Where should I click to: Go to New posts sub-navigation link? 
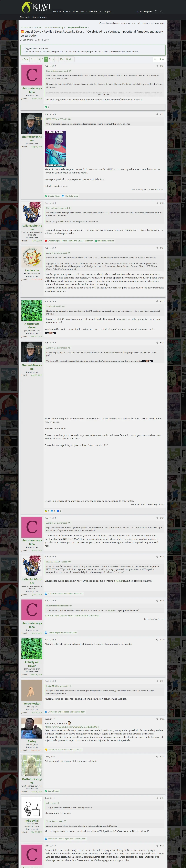click(25, 17)
